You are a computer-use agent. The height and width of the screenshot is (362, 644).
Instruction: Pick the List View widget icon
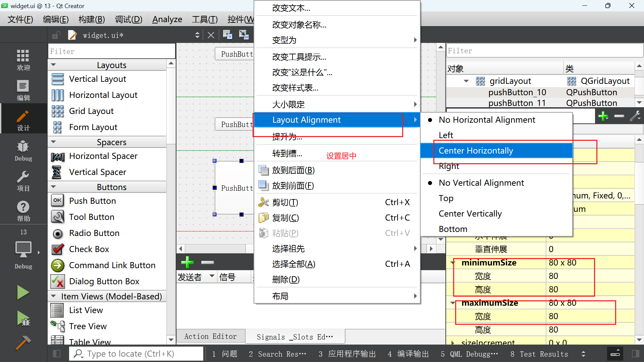click(x=57, y=310)
